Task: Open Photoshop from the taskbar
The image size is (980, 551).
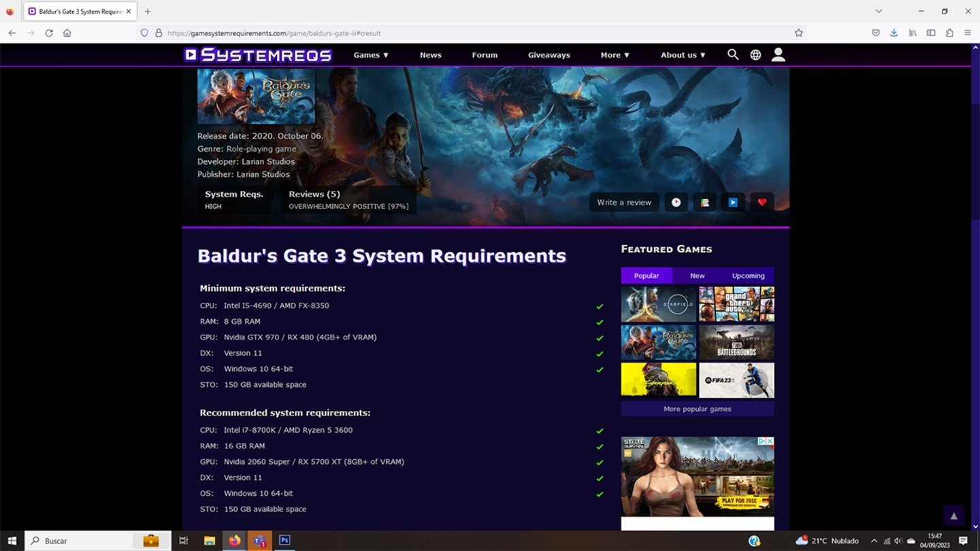Action: click(x=284, y=541)
